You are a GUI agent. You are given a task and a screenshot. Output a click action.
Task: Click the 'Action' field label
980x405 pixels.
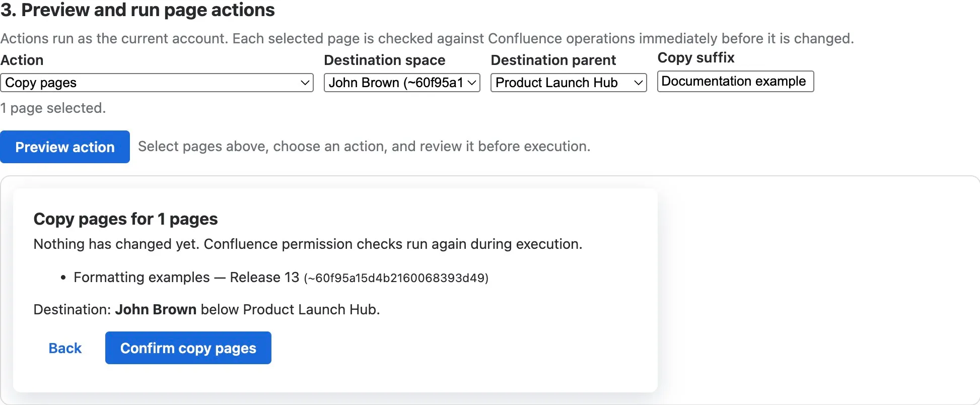point(22,60)
